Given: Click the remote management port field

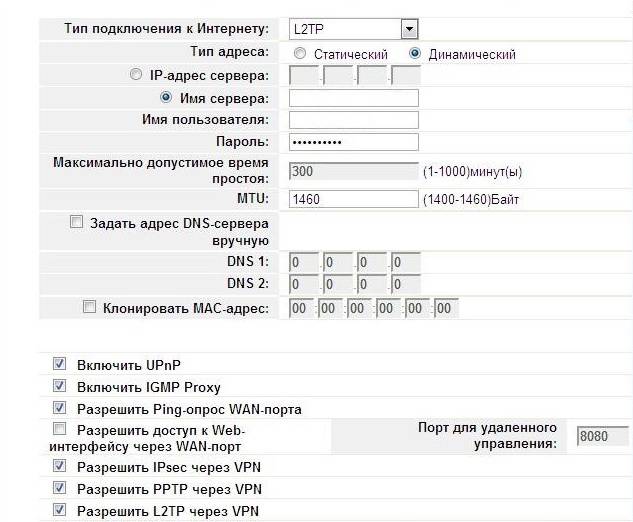Looking at the screenshot, I should point(602,436).
